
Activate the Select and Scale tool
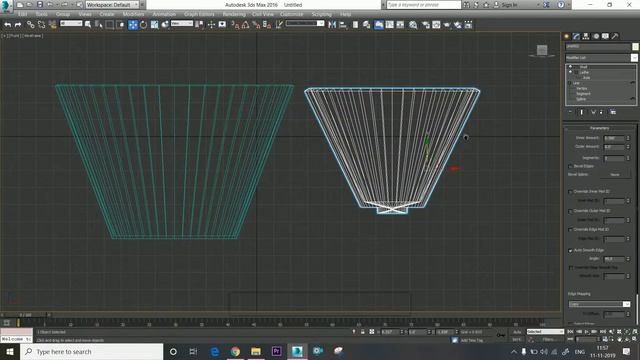point(154,25)
